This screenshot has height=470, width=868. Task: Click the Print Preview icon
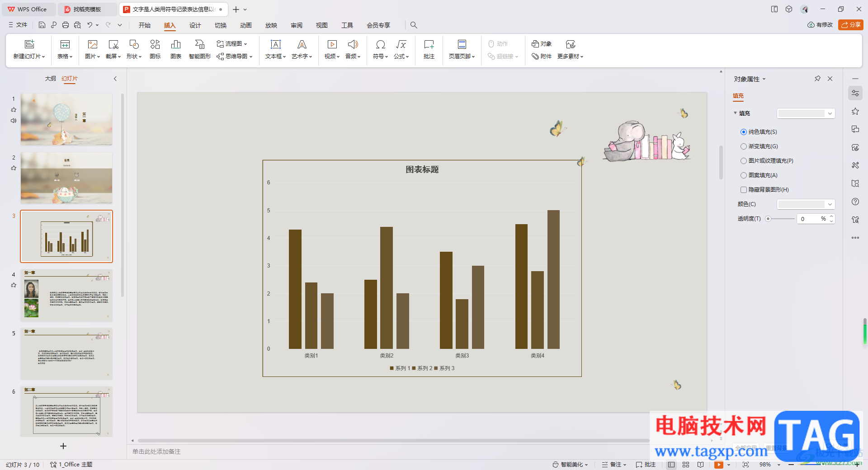pyautogui.click(x=77, y=25)
